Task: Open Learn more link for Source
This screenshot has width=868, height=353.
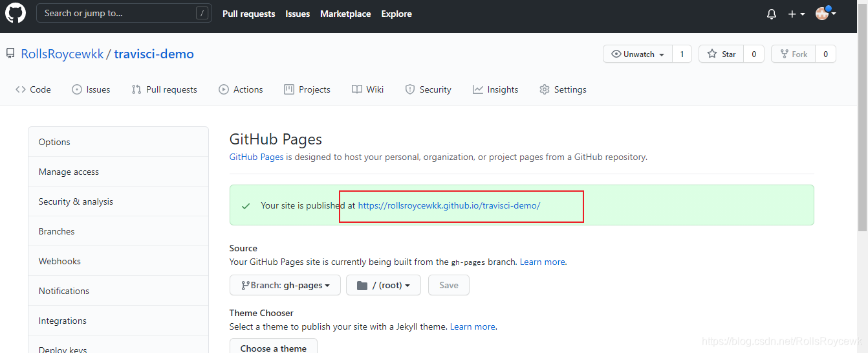Action: pyautogui.click(x=543, y=262)
